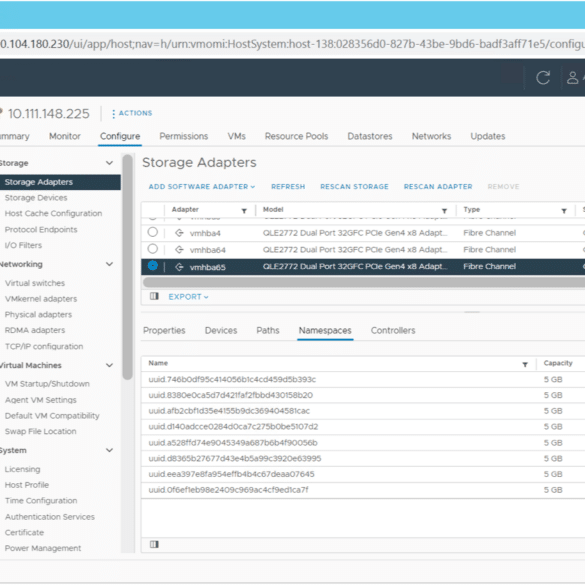Image resolution: width=585 pixels, height=585 pixels.
Task: Switch to the Monitor tab
Action: click(65, 136)
